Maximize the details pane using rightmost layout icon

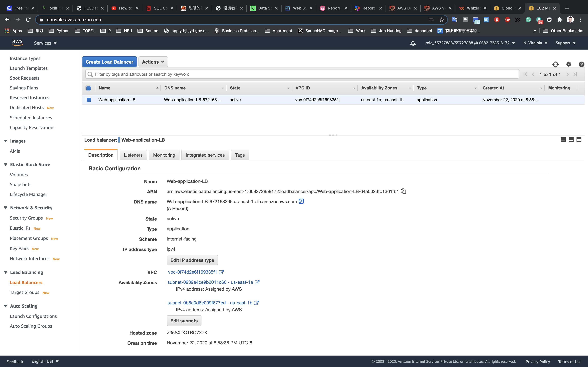(x=579, y=140)
